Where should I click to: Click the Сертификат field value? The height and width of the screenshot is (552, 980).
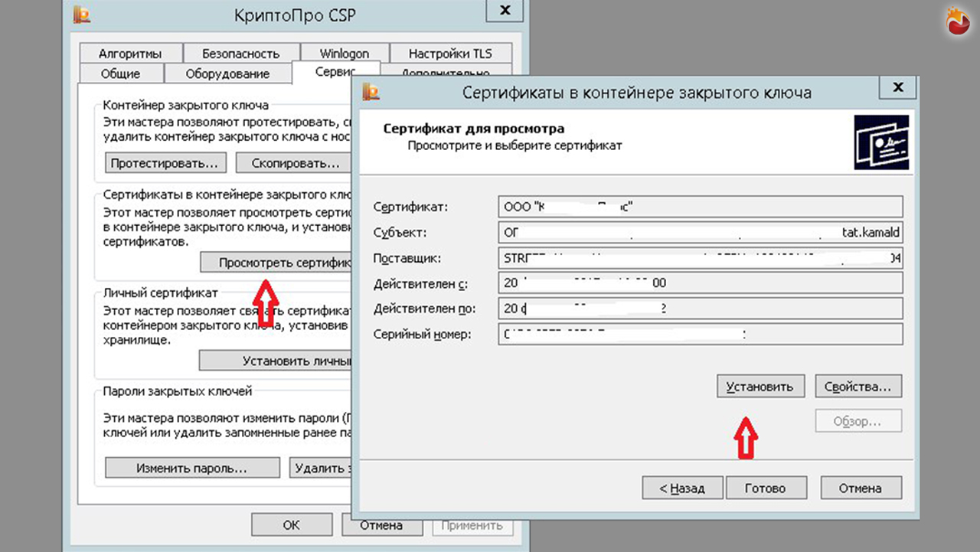[x=700, y=207]
